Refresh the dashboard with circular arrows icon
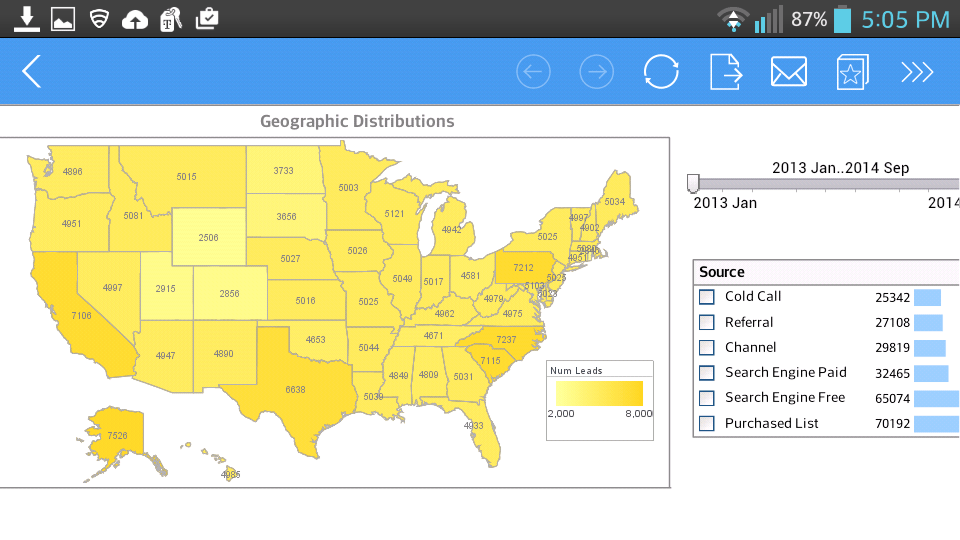The width and height of the screenshot is (960, 540). [x=661, y=72]
